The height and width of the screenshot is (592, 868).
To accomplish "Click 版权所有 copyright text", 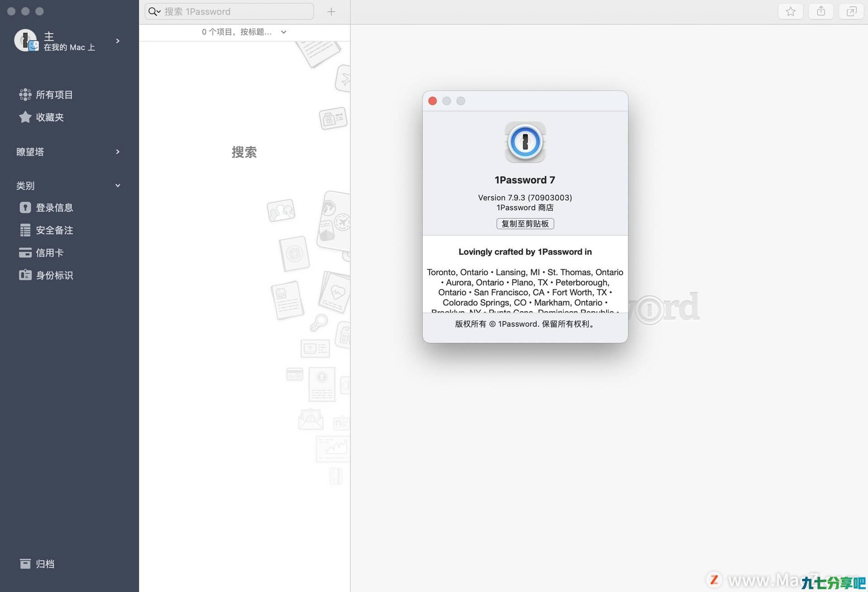I will [525, 324].
